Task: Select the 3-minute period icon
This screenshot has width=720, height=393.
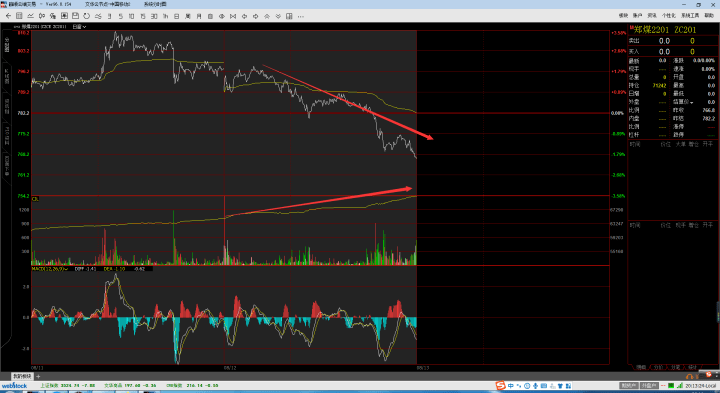Action: click(x=110, y=16)
